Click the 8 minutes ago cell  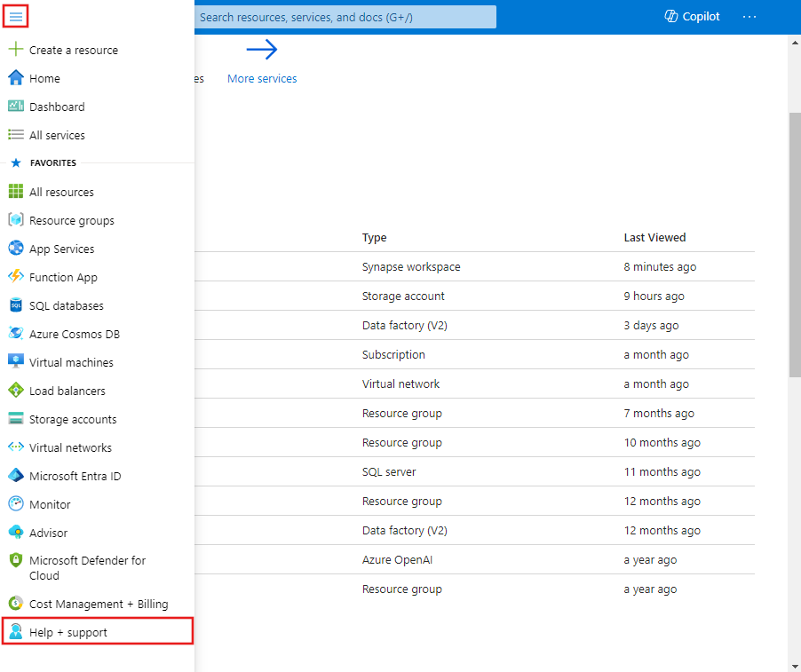[660, 266]
